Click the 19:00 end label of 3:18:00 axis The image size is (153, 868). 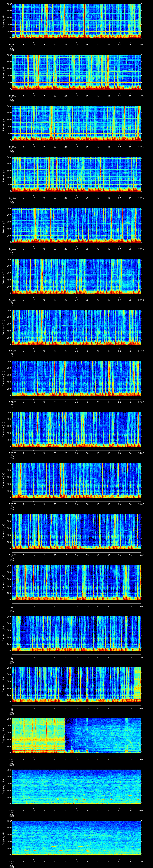click(x=141, y=249)
